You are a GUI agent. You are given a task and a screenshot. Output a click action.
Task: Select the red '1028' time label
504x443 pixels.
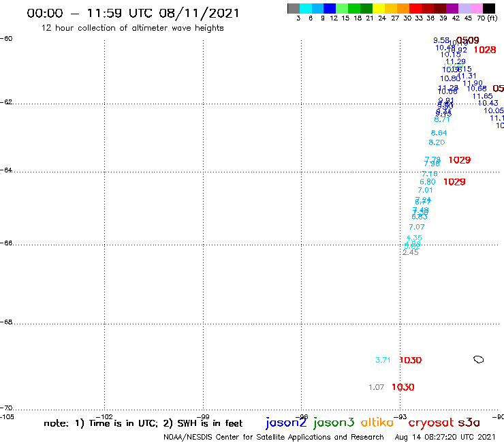coord(485,50)
